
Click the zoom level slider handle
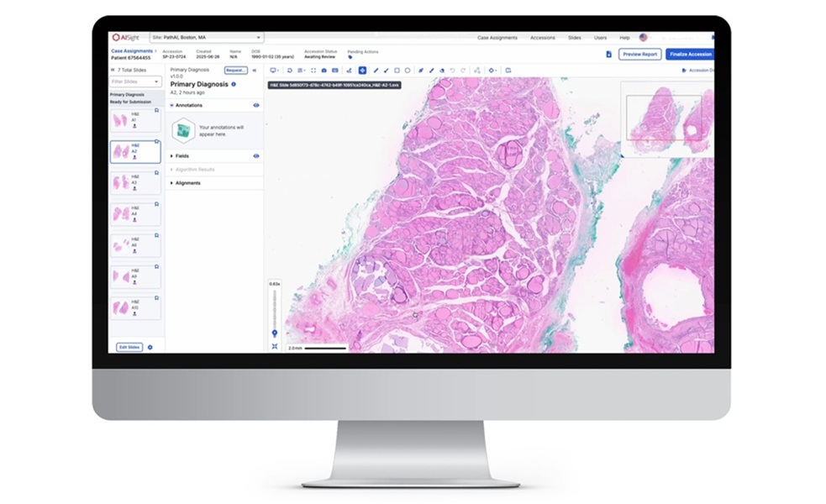[x=275, y=333]
